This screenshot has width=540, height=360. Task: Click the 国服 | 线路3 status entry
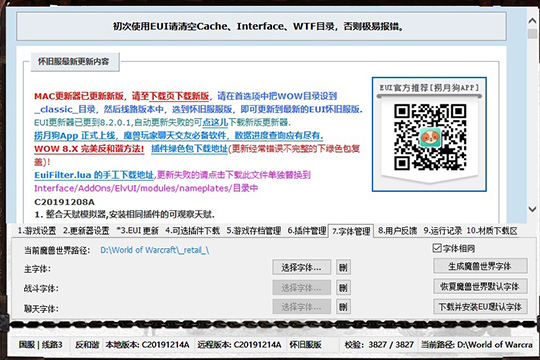[x=41, y=344]
